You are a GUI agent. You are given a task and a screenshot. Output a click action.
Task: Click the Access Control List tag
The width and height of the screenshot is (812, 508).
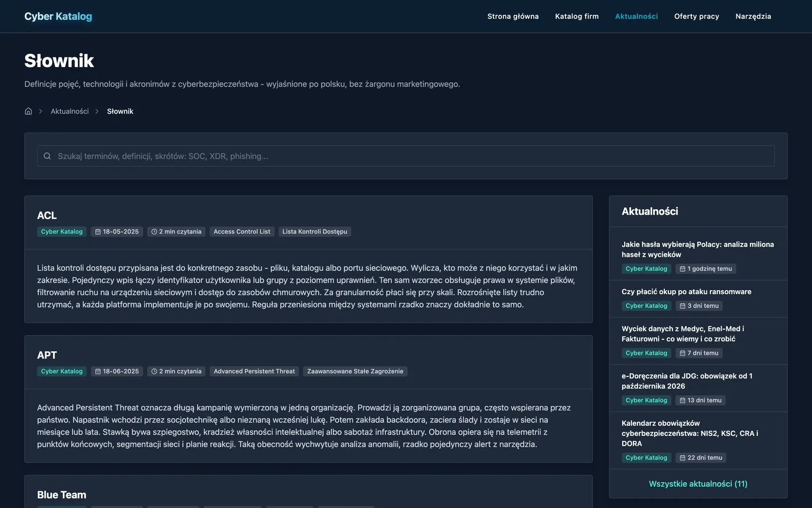(242, 232)
